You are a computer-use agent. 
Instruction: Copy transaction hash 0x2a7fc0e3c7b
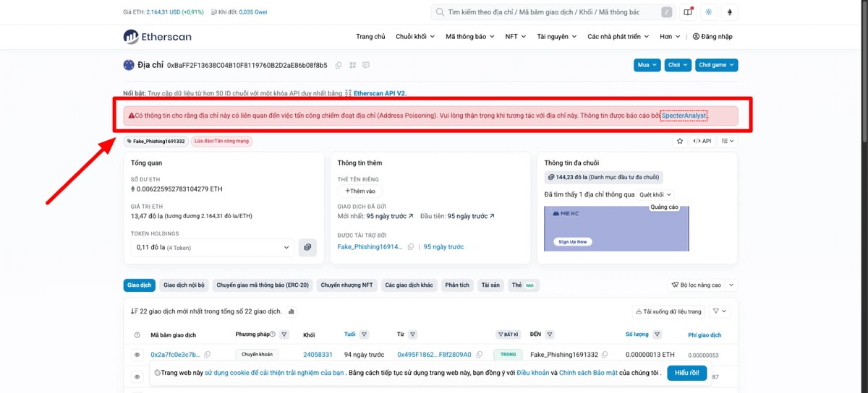[208, 355]
